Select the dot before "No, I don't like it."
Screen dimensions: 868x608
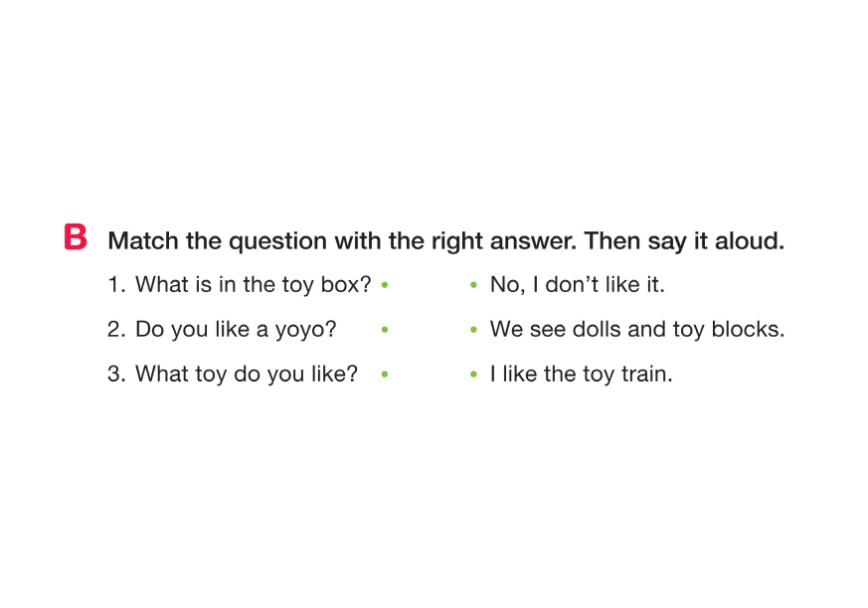475,286
